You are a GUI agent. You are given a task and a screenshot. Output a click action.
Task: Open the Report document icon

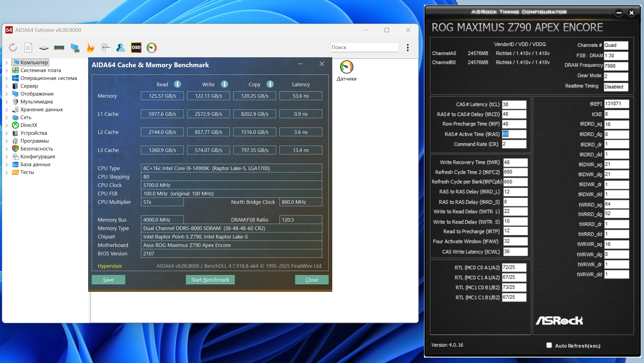click(28, 48)
